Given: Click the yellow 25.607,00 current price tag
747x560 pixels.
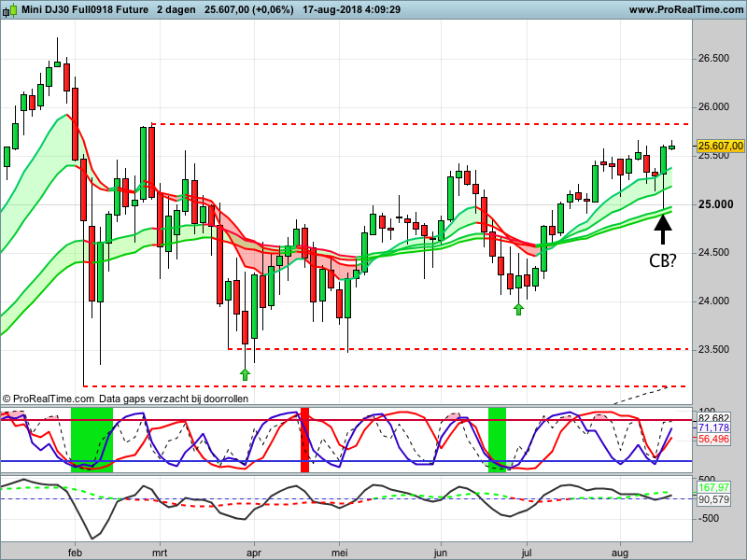Looking at the screenshot, I should tap(720, 146).
